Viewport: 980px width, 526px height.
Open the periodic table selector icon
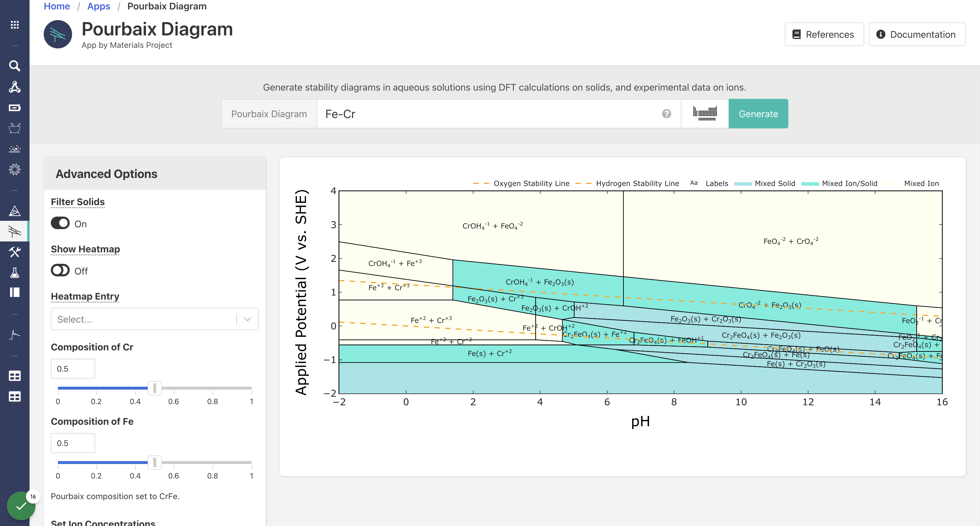[x=704, y=114]
